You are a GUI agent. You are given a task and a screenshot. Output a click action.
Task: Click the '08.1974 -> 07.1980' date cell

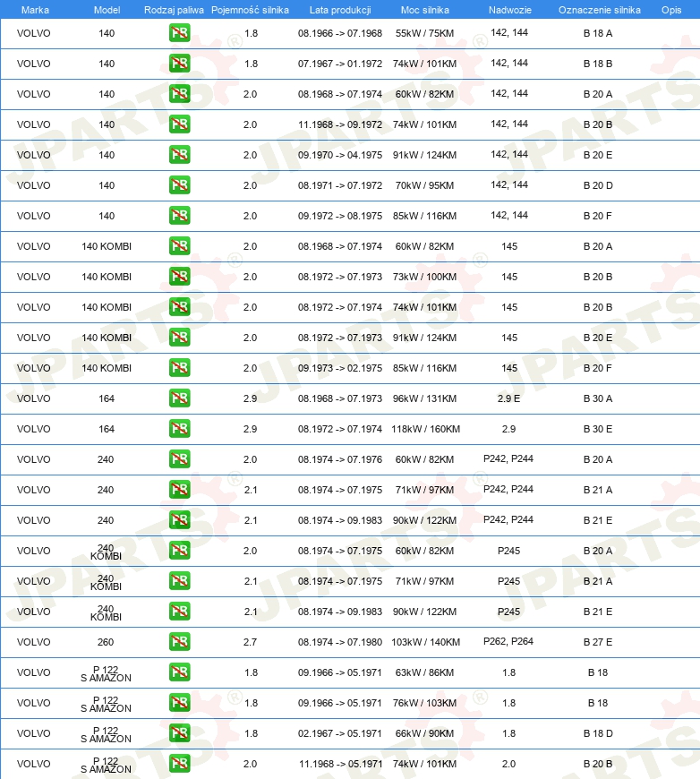(340, 642)
